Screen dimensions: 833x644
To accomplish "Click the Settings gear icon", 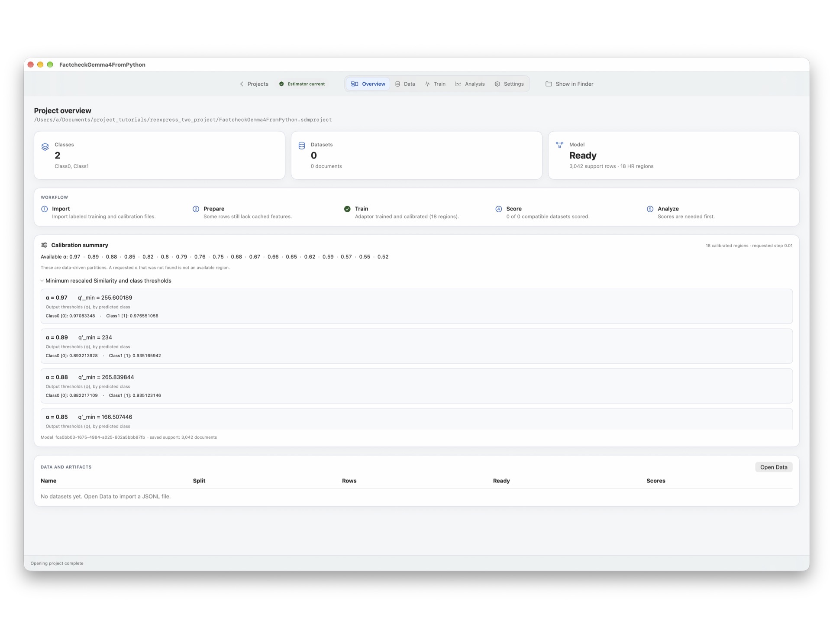I will 497,84.
